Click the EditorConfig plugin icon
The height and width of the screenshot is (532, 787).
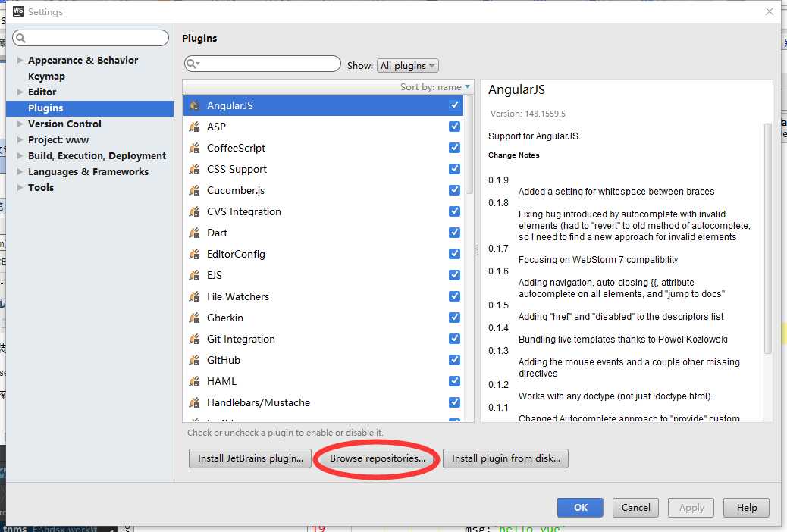tap(194, 254)
